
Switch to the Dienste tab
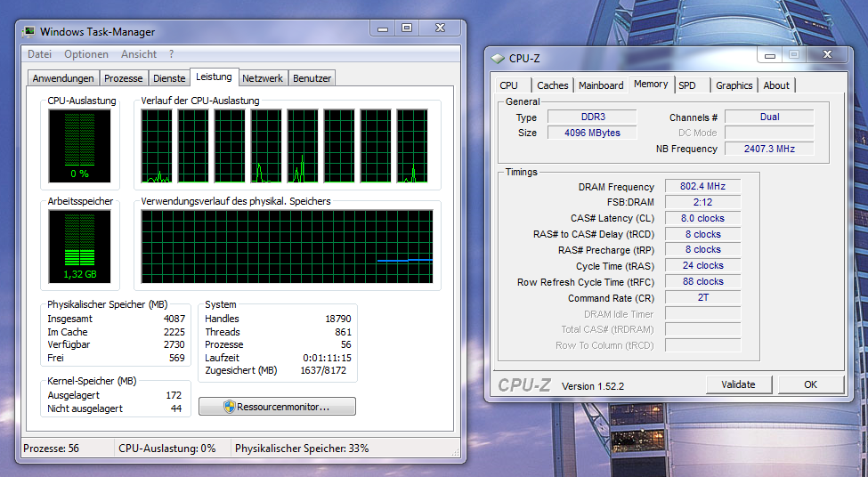coord(169,78)
